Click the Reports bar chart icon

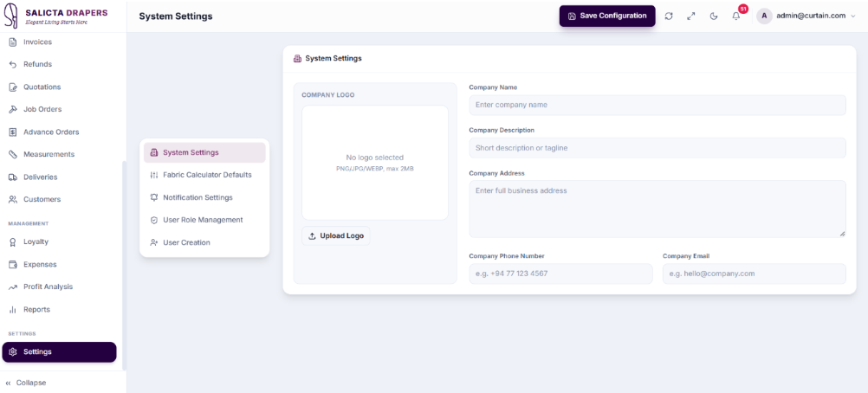tap(13, 309)
